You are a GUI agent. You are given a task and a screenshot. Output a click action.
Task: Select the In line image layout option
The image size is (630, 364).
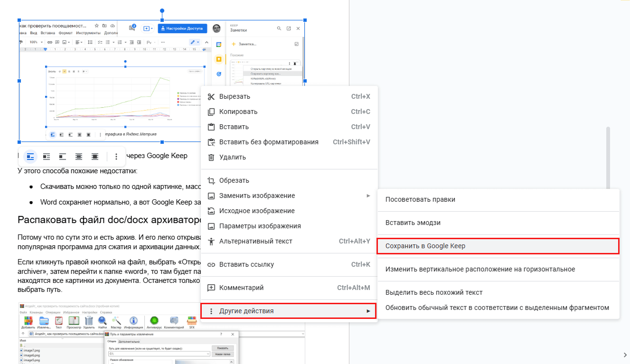click(x=30, y=156)
